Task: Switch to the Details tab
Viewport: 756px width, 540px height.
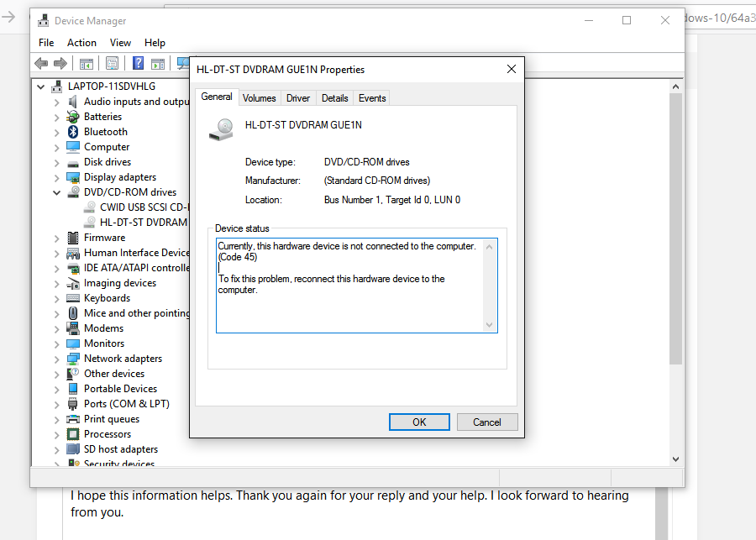Action: tap(334, 98)
